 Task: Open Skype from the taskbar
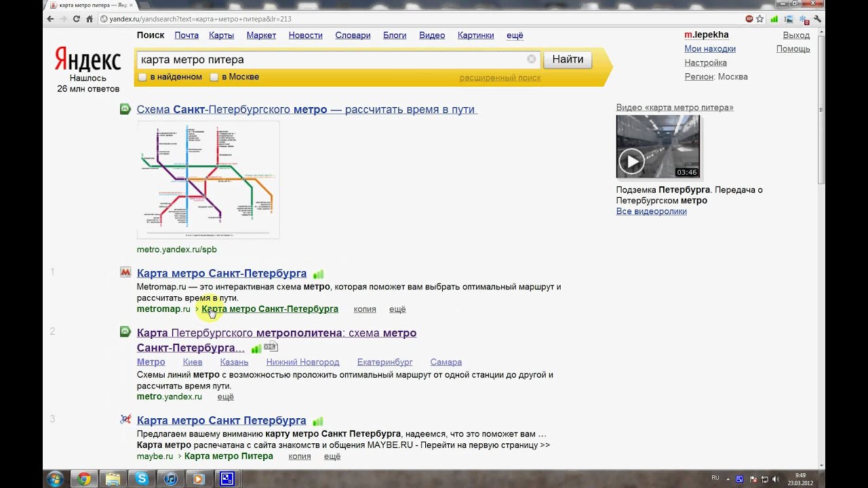point(142,479)
